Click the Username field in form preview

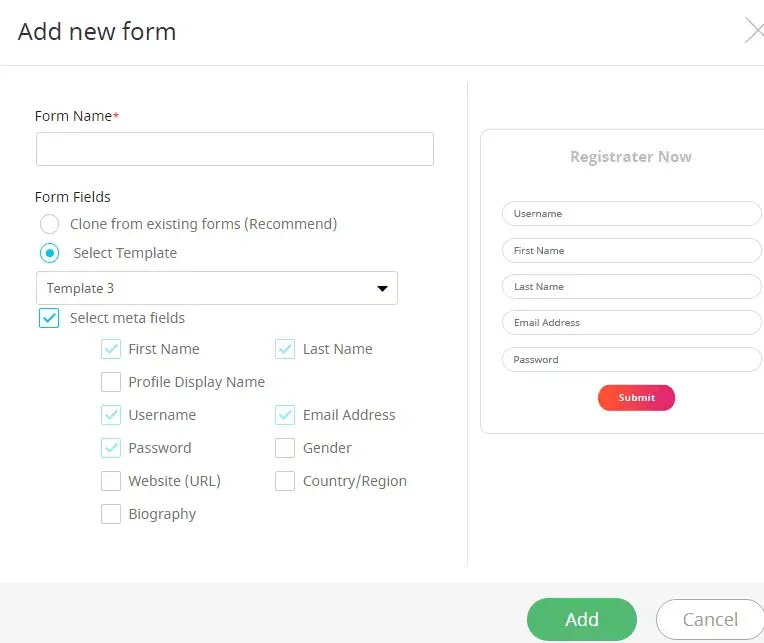click(x=631, y=214)
